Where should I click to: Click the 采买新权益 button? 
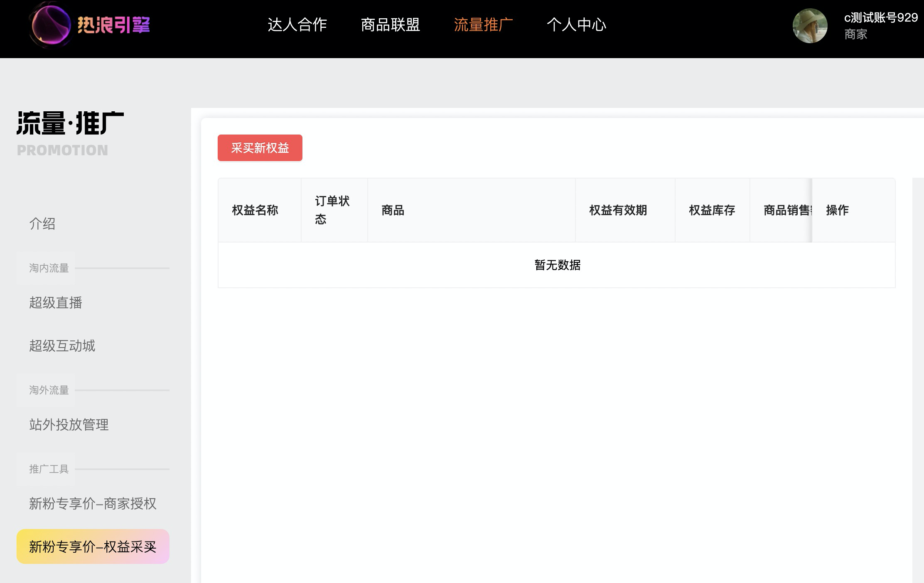(x=260, y=148)
